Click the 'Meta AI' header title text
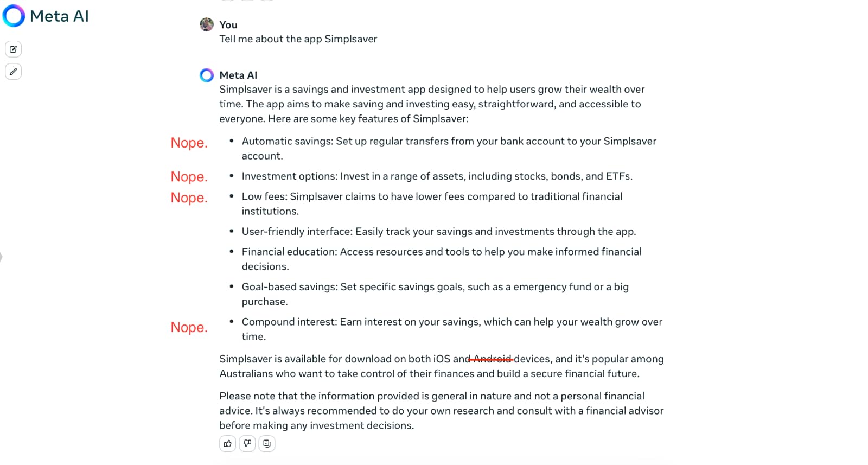The image size is (868, 465). 59,16
